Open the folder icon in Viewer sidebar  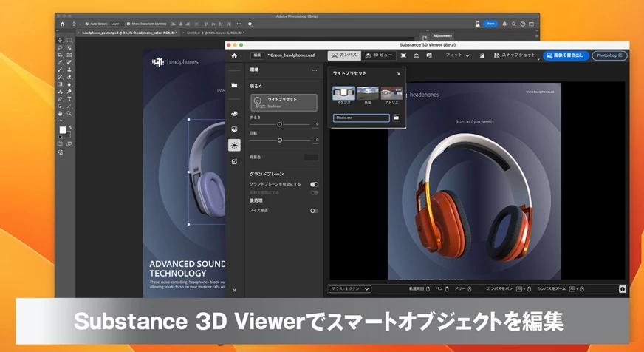pyautogui.click(x=234, y=85)
